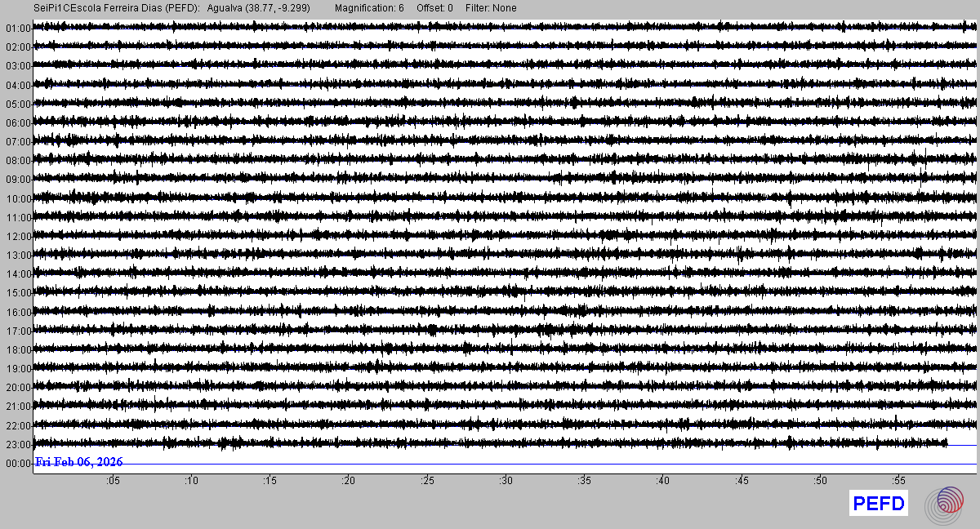Click the :15 minute axis marker
980x529 pixels.
click(270, 482)
